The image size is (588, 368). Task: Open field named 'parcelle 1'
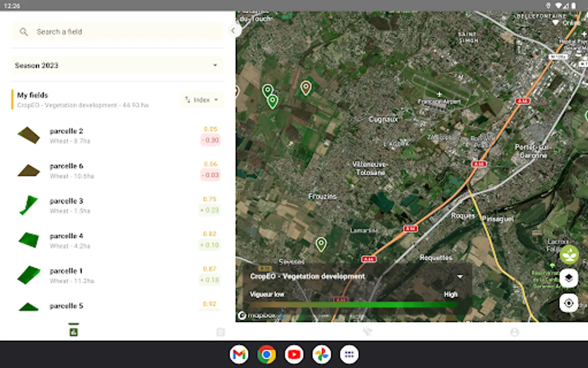click(66, 271)
